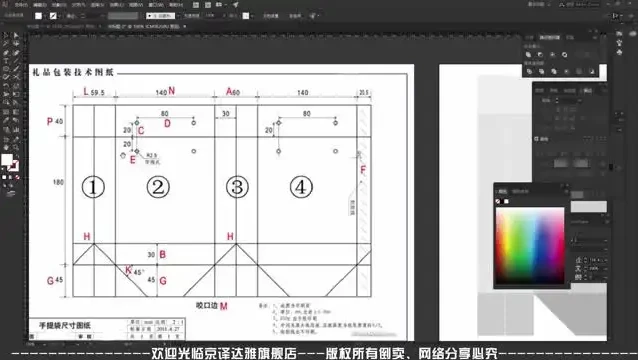
Task: Click Trim pathfinder button
Action: [x=542, y=71]
